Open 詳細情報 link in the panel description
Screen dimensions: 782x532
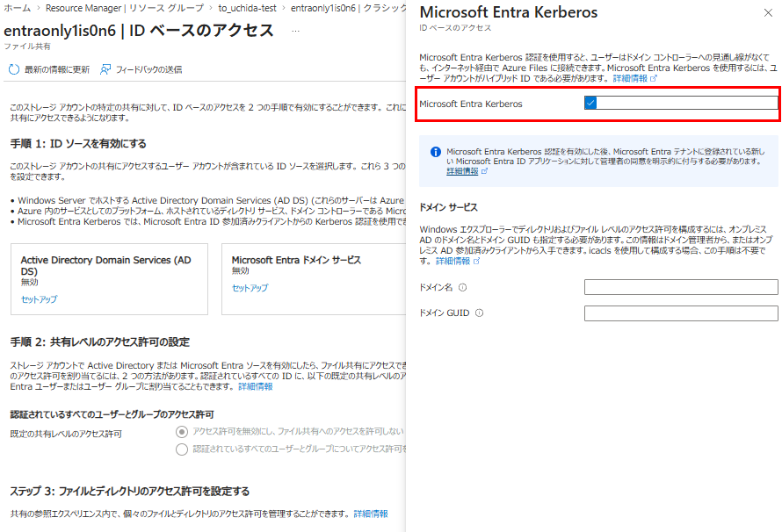(x=630, y=79)
